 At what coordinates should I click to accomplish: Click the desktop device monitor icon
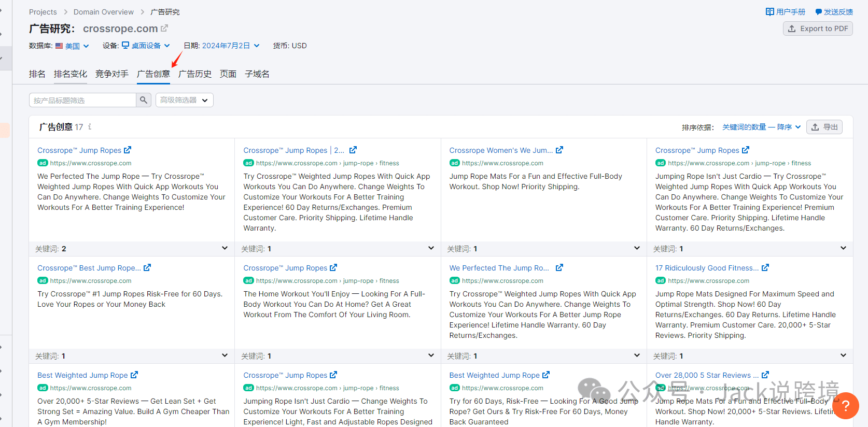[125, 46]
